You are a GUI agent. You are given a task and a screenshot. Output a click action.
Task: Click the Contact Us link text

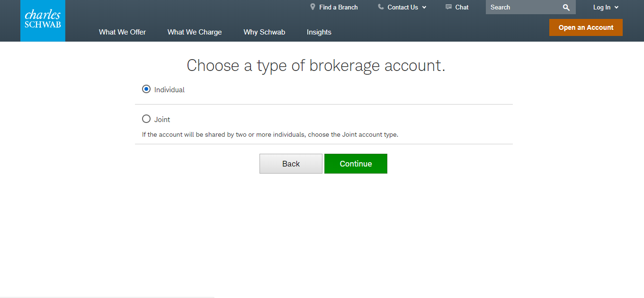coord(403,7)
